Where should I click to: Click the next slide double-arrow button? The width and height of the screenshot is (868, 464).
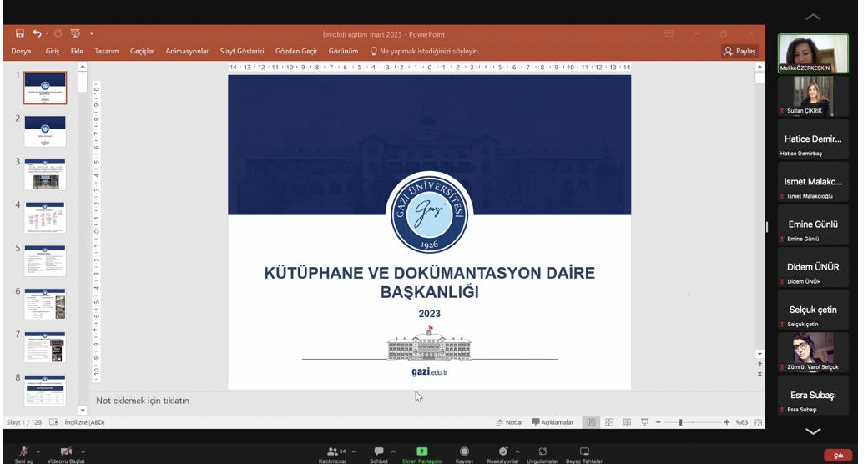click(759, 375)
